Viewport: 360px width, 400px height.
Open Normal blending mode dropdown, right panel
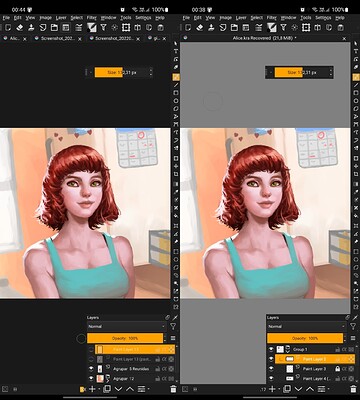tap(307, 326)
